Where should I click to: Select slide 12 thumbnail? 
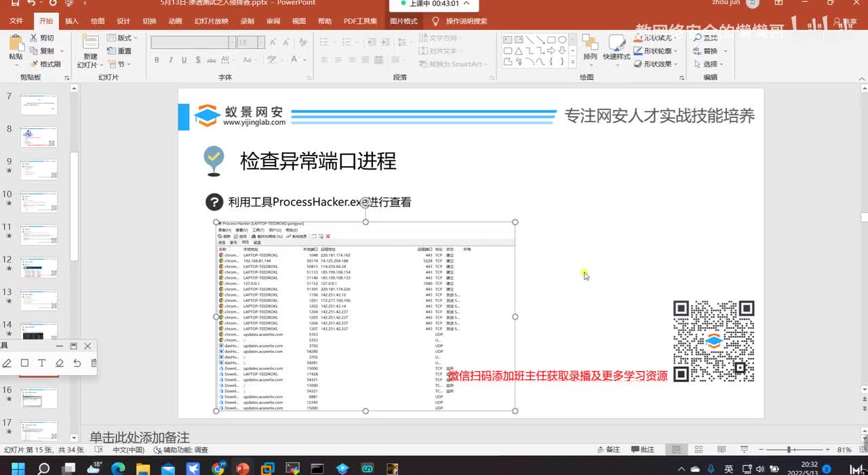tap(39, 267)
